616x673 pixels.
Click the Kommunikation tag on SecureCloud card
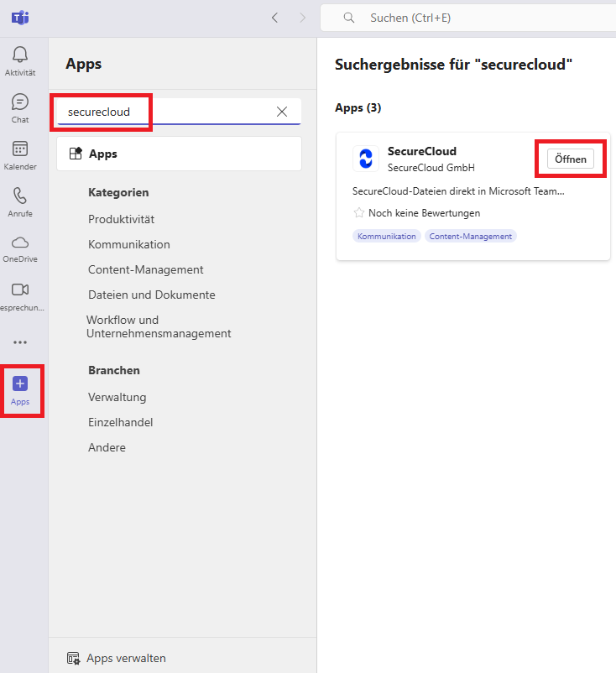386,236
